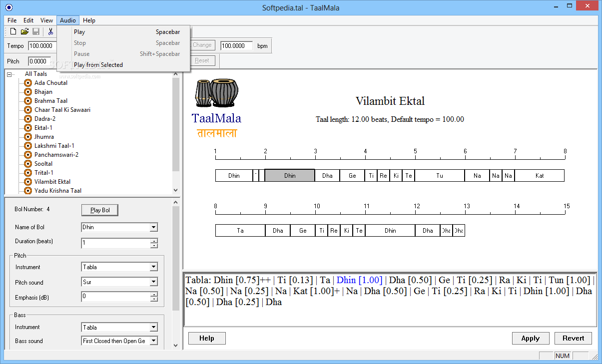Viewport: 602px width, 364px height.
Task: Choose Play from Selected in Audio menu
Action: point(123,65)
